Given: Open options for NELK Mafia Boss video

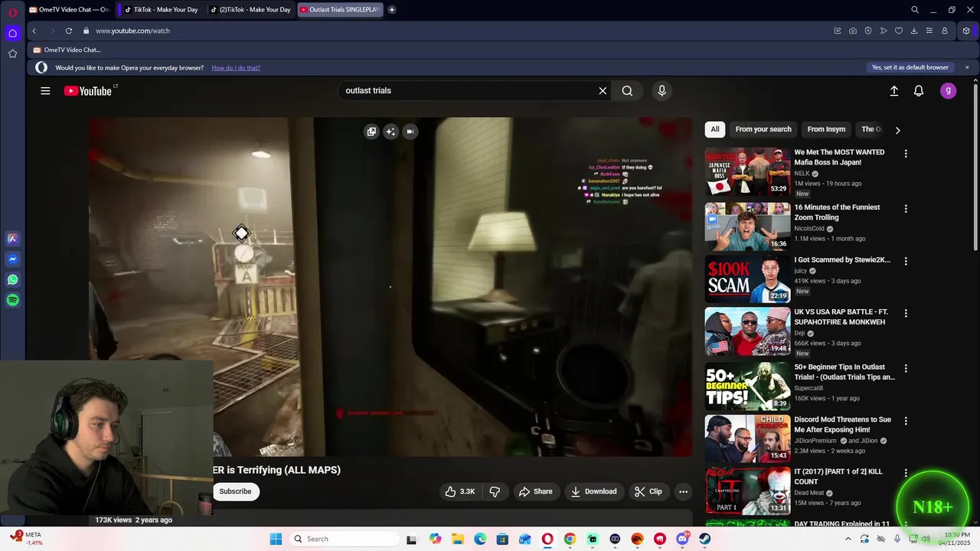Looking at the screenshot, I should click(x=906, y=154).
